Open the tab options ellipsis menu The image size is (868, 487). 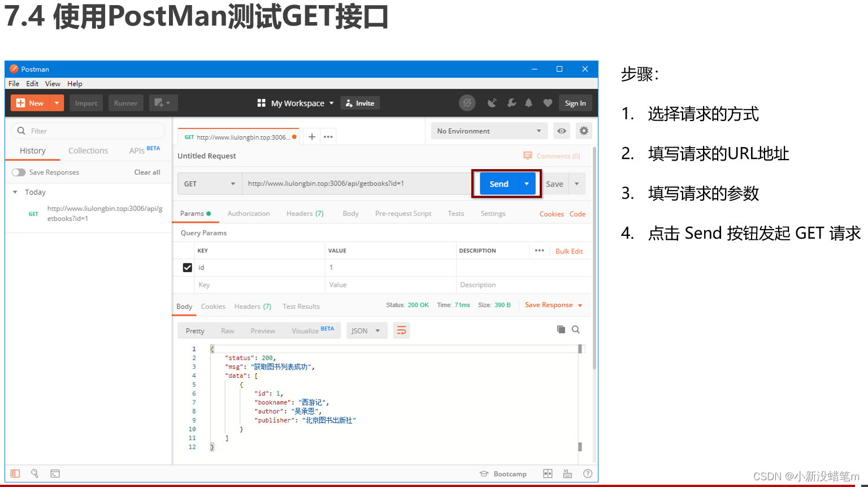coord(328,137)
